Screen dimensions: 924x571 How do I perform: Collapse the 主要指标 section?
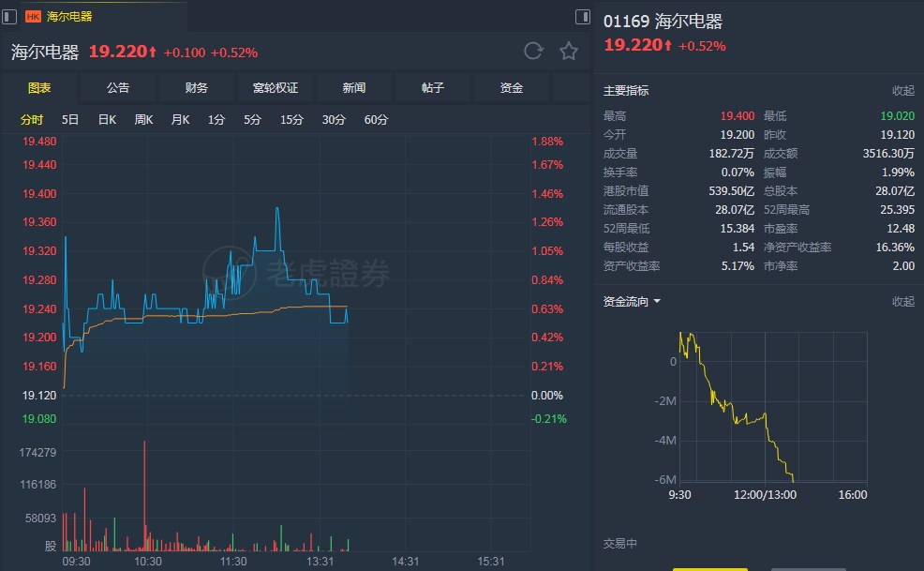902,91
